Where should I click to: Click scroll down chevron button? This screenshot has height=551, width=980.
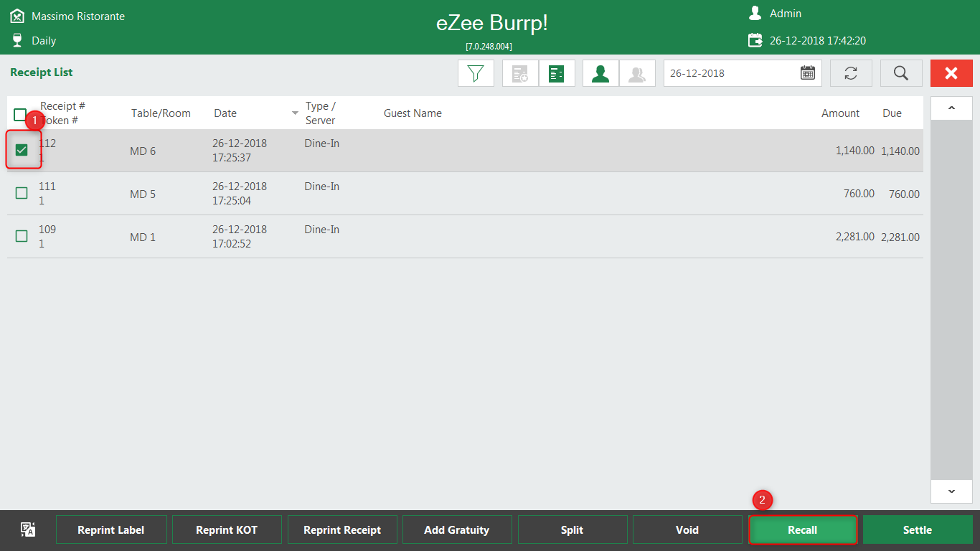(x=951, y=491)
